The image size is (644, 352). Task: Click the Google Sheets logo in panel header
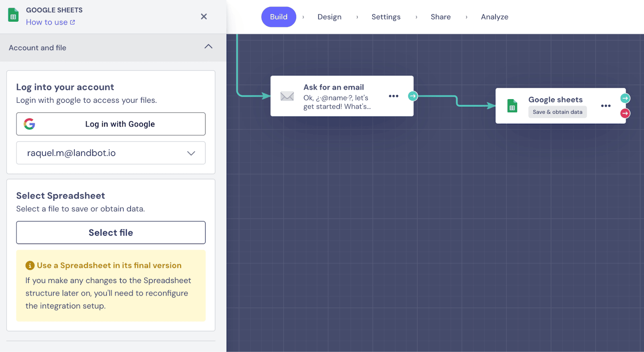point(13,15)
